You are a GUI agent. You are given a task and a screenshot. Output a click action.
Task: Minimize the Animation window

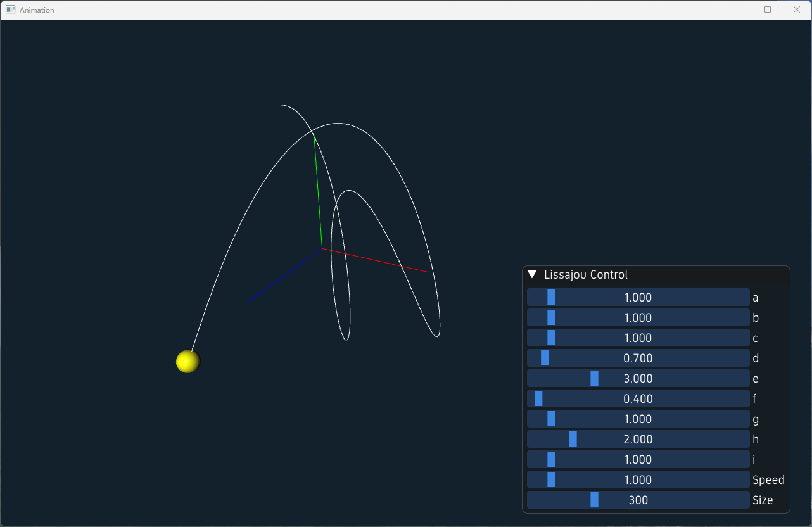click(739, 10)
